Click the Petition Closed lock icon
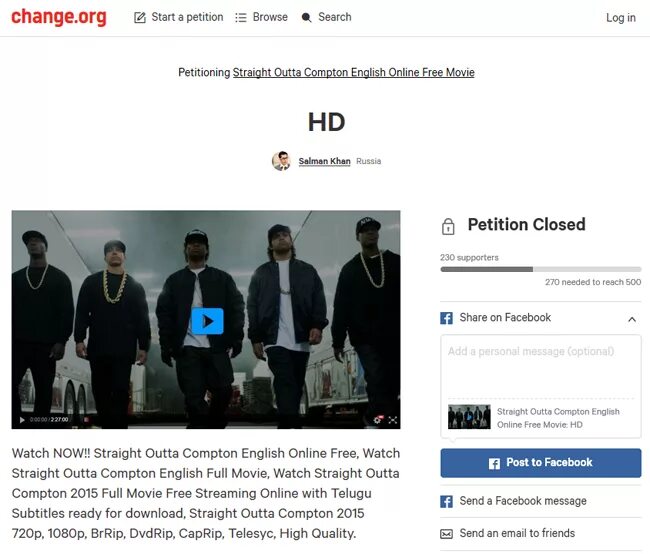Viewport: 650px width, 554px height. (x=448, y=226)
